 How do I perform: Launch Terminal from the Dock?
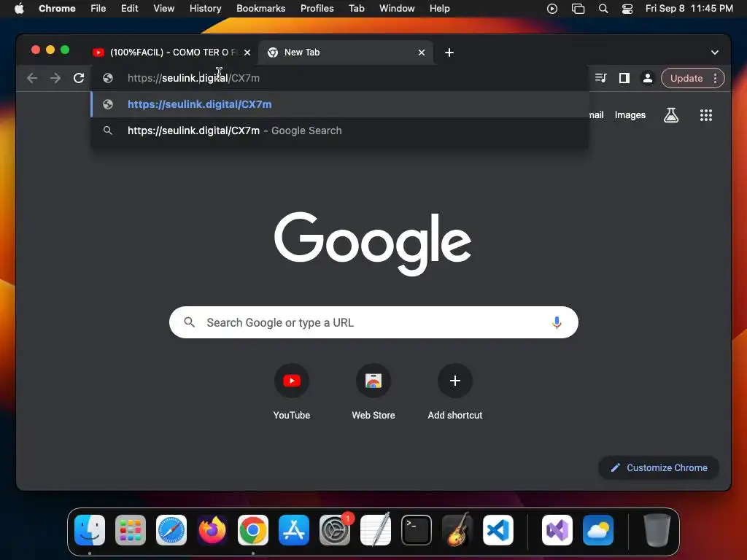[417, 530]
